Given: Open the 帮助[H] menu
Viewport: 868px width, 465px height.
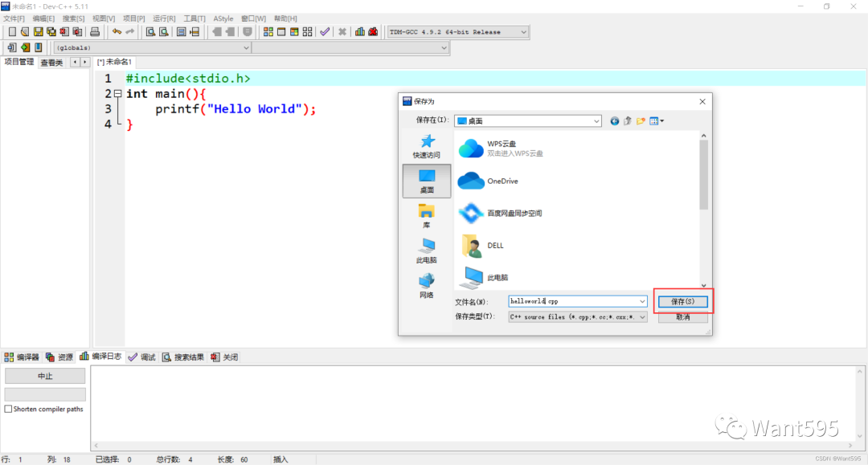Looking at the screenshot, I should (285, 18).
